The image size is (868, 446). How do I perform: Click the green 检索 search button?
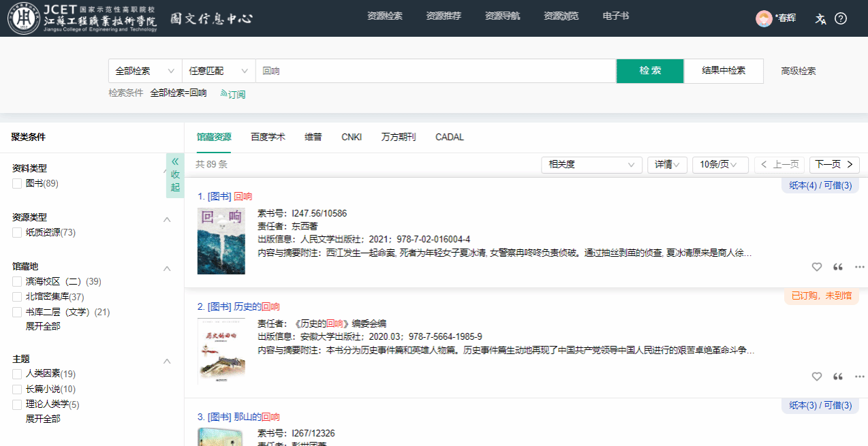(650, 71)
